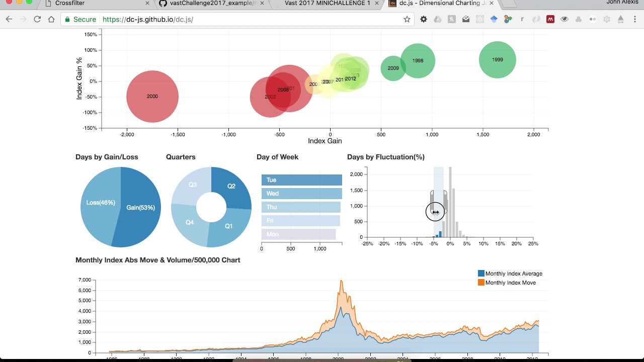Viewport: 644px width, 362px height.
Task: Filter by Q2 in the Quarters donut
Action: point(231,186)
